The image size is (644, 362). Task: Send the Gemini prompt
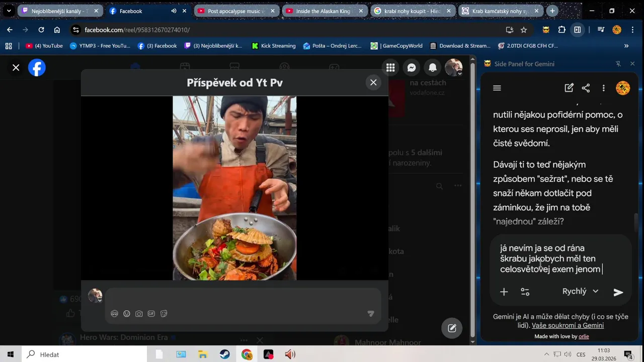point(618,292)
